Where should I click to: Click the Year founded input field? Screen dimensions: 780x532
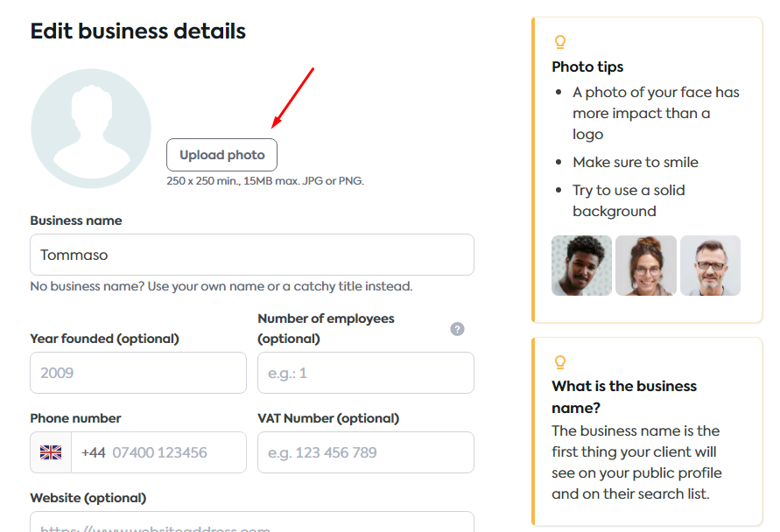[138, 373]
